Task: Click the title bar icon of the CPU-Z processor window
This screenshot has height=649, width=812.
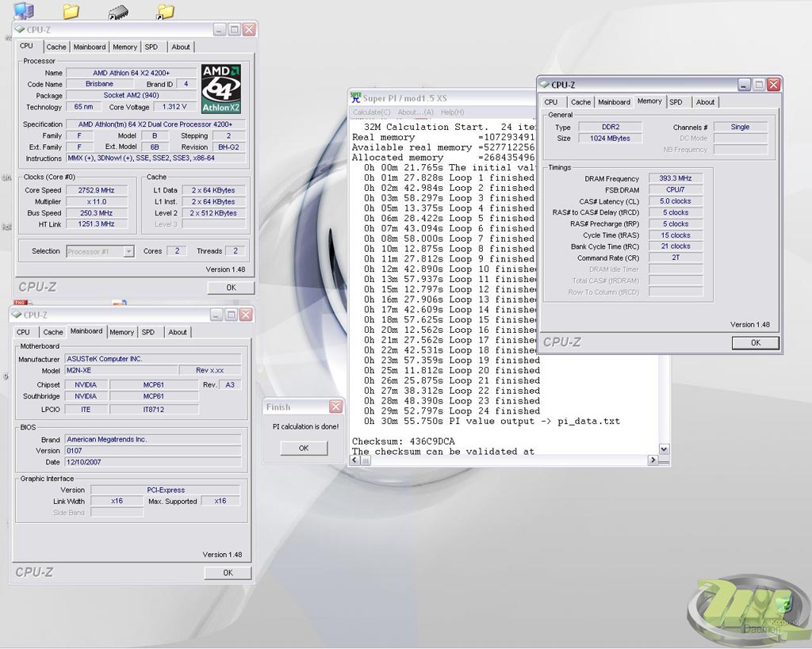Action: pos(20,29)
